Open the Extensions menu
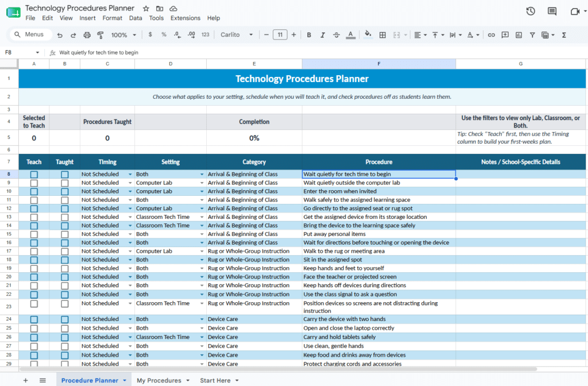This screenshot has height=386, width=588. [185, 18]
